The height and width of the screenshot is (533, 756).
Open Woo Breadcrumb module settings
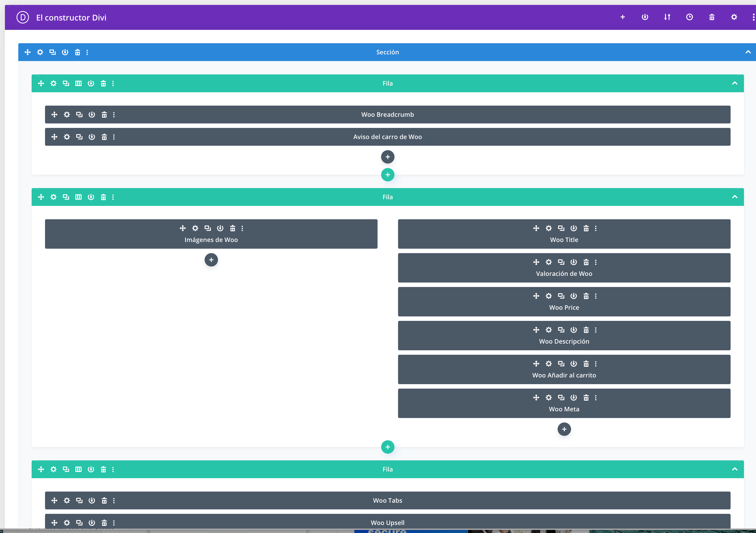tap(67, 115)
